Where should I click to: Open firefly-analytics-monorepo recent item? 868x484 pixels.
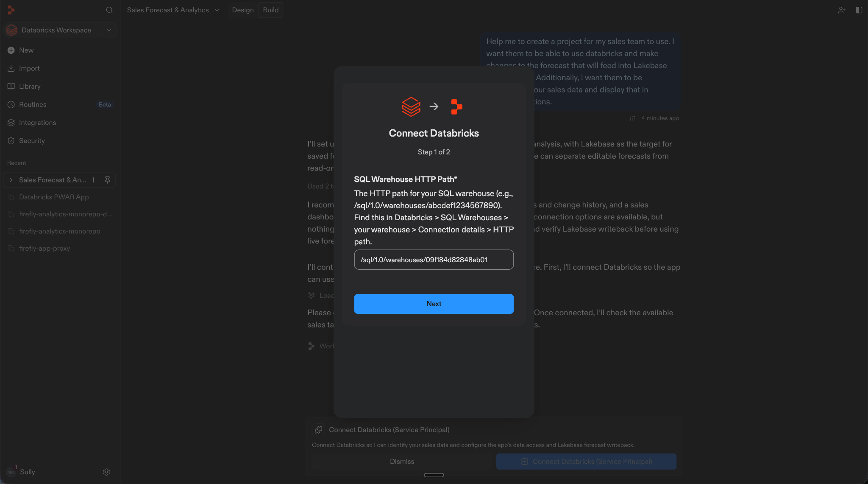click(59, 231)
